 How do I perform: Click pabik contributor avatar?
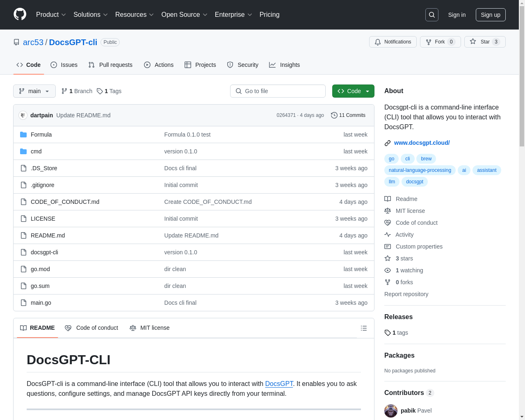tap(391, 411)
